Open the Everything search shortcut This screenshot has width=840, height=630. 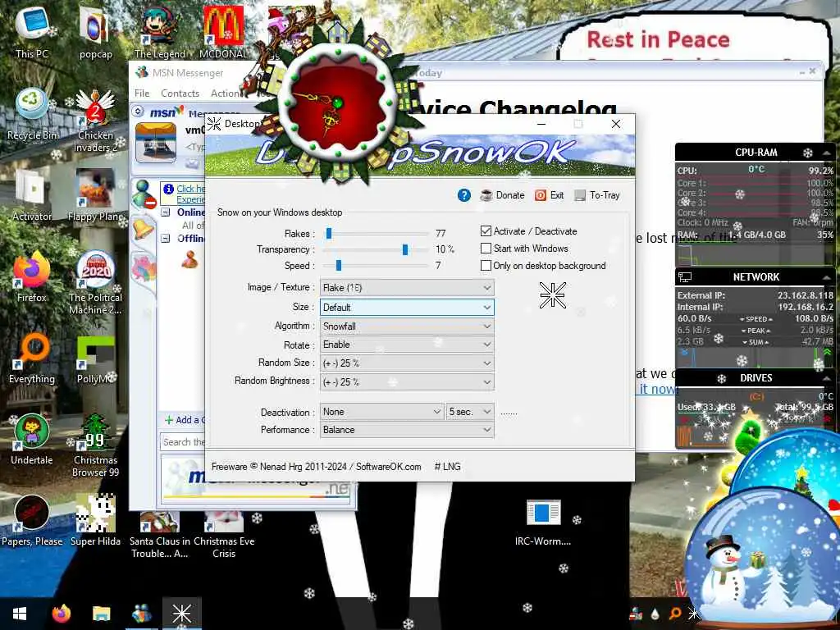tap(32, 358)
